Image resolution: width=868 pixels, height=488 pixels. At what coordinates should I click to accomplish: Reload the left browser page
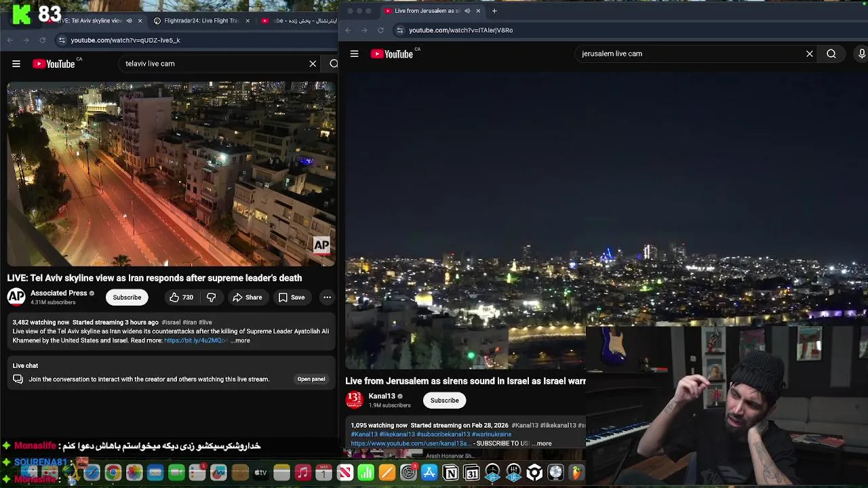tap(42, 40)
